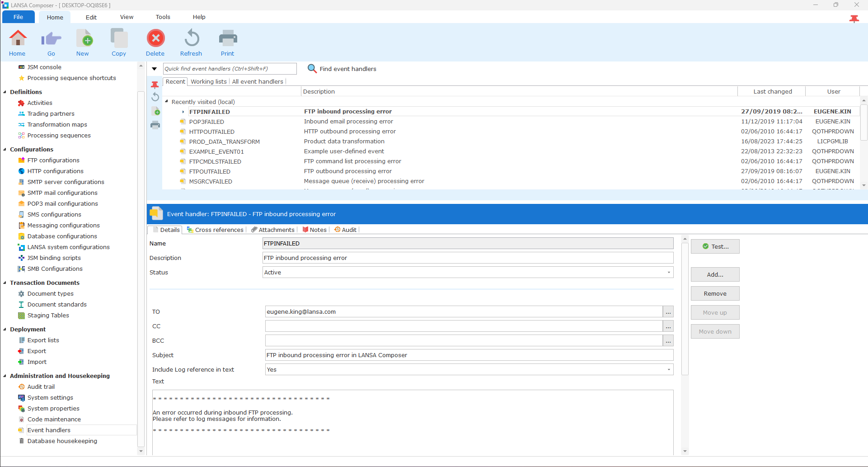This screenshot has height=467, width=868.
Task: Click the Test... button
Action: [715, 246]
